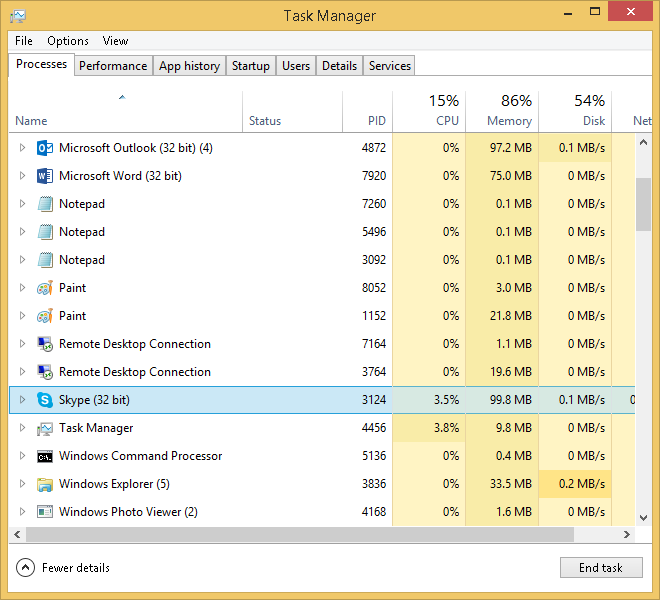Expand the Notepad row with PID 3092
This screenshot has width=660, height=600.
tap(22, 260)
